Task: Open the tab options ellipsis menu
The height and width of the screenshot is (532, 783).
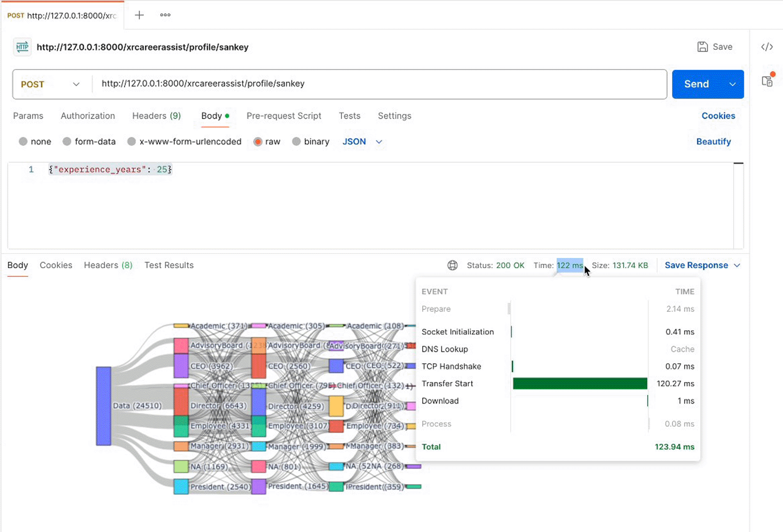Action: 165,15
